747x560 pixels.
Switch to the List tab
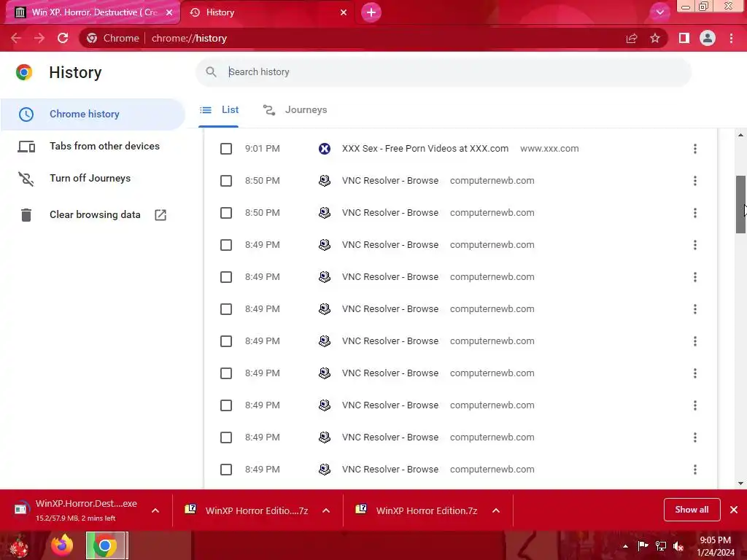219,110
